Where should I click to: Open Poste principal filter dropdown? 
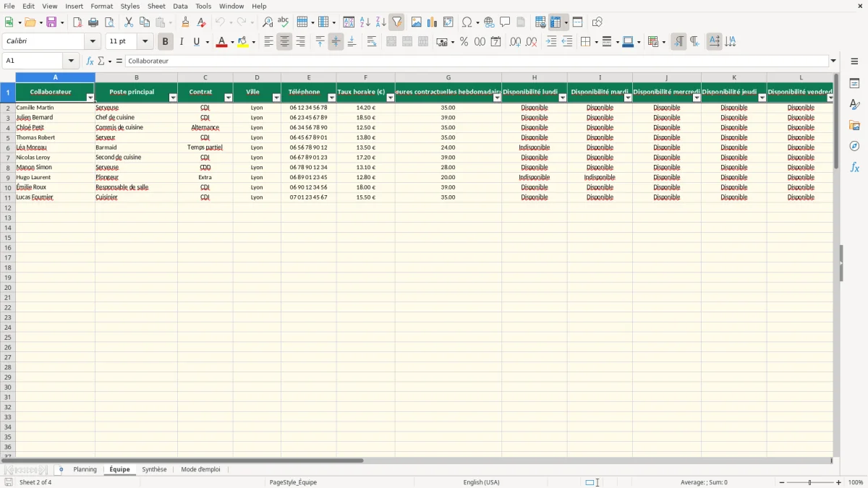[x=173, y=98]
